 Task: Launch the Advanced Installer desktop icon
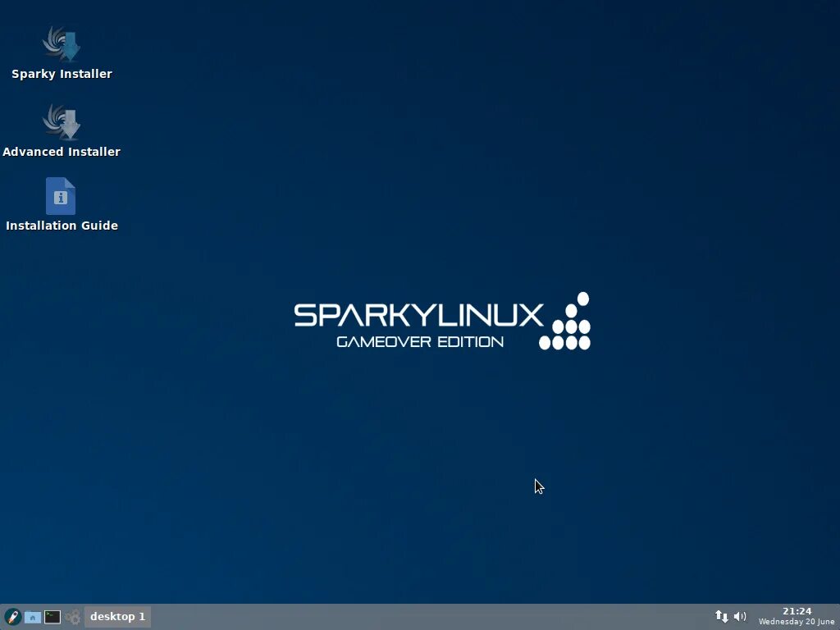pos(62,122)
